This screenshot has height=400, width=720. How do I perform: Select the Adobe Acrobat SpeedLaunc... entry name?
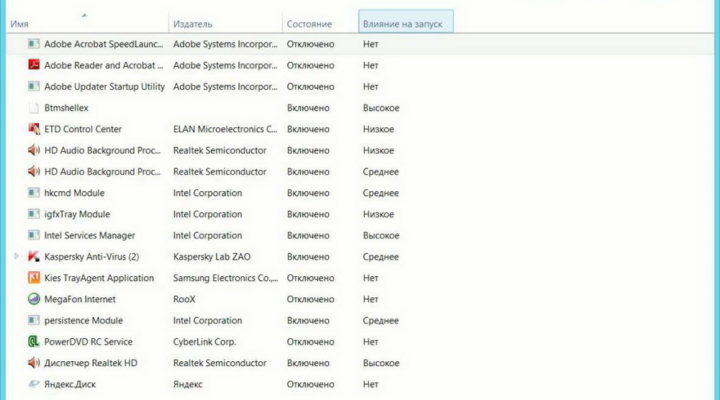tap(103, 44)
